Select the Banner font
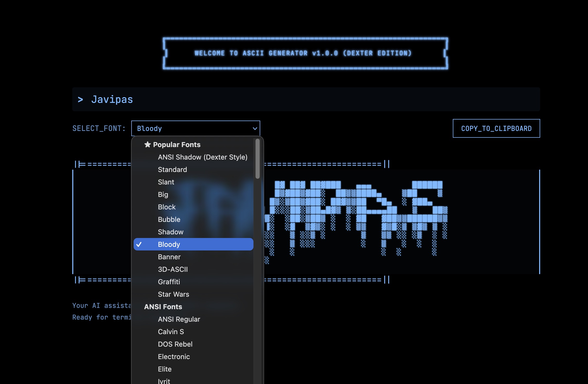This screenshot has height=384, width=588. click(169, 257)
